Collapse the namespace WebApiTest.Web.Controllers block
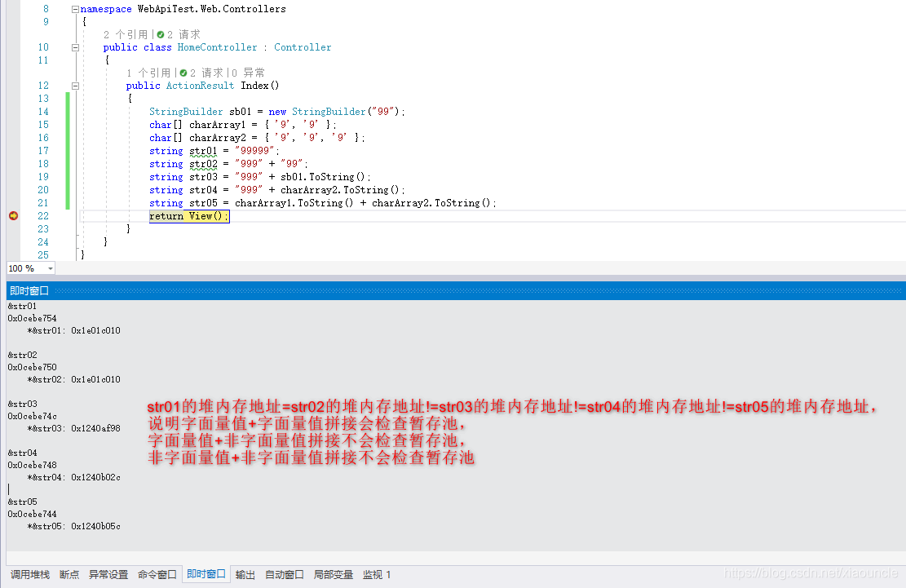The width and height of the screenshot is (906, 588). pos(75,10)
